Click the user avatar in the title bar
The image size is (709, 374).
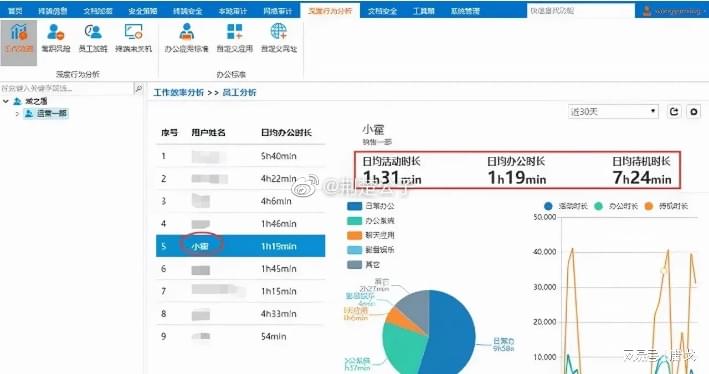tap(647, 10)
